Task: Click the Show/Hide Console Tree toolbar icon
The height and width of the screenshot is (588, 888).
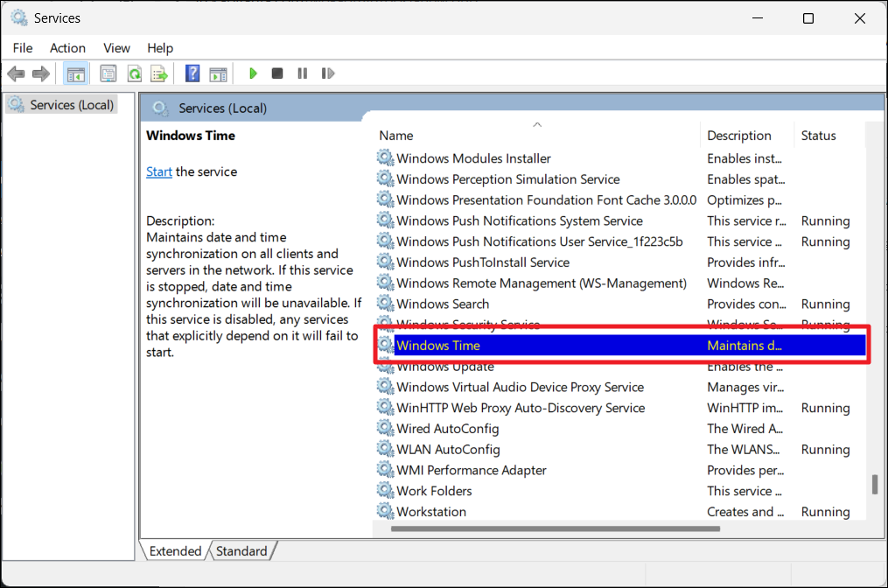Action: point(76,73)
